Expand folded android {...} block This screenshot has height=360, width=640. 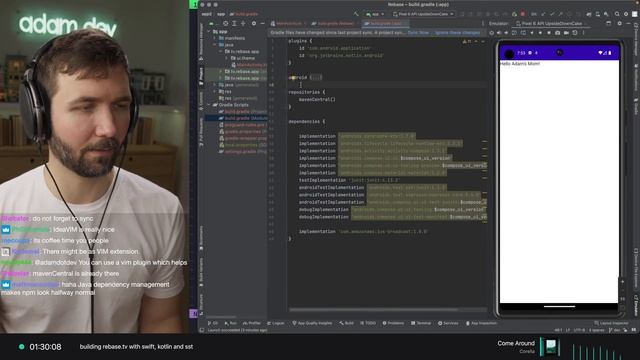click(x=316, y=77)
